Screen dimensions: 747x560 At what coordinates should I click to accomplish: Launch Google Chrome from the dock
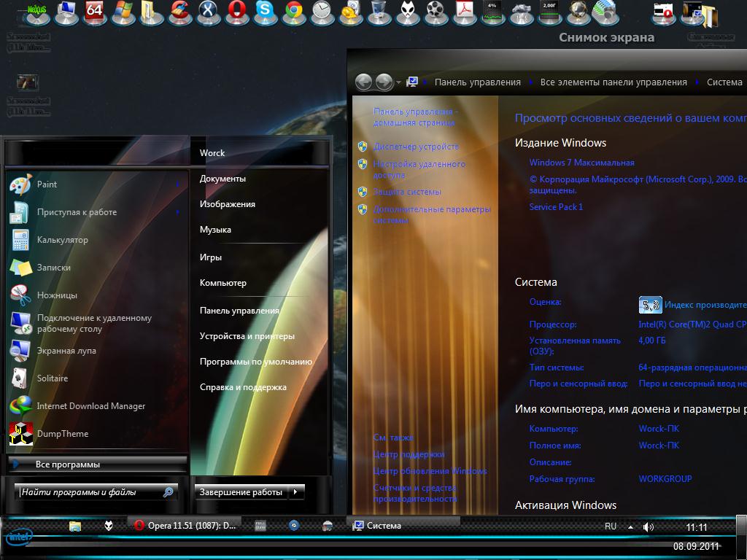(293, 13)
